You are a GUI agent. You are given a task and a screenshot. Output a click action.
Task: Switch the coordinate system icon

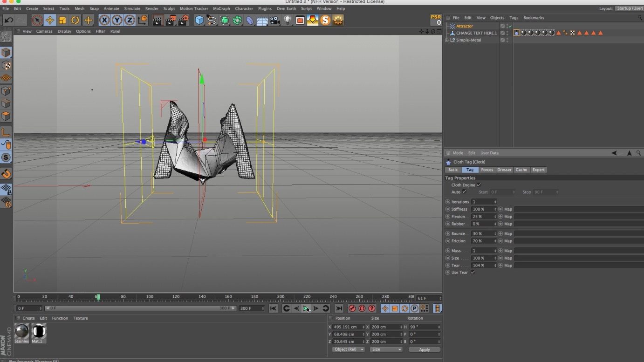click(143, 20)
